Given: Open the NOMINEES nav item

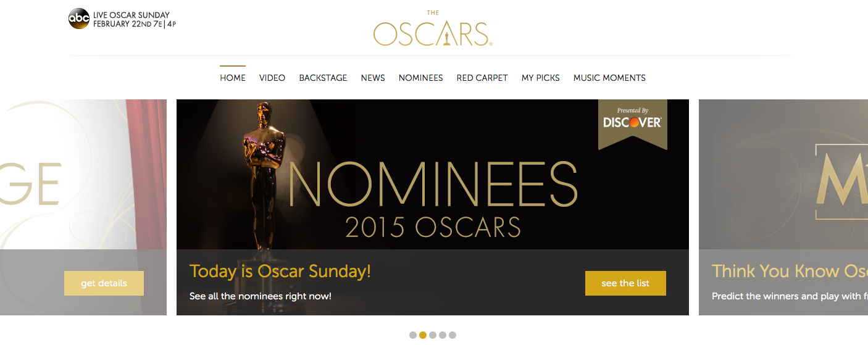Looking at the screenshot, I should (421, 78).
